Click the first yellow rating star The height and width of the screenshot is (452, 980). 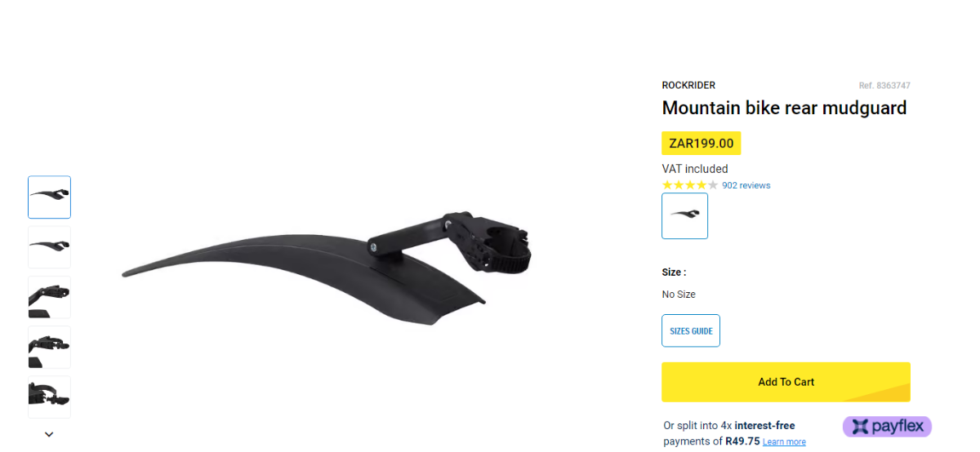(667, 185)
